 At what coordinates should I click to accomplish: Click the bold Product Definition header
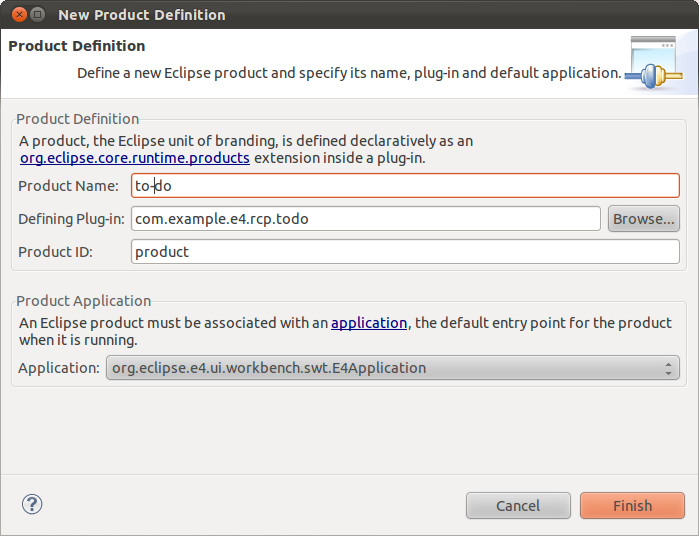pos(77,46)
